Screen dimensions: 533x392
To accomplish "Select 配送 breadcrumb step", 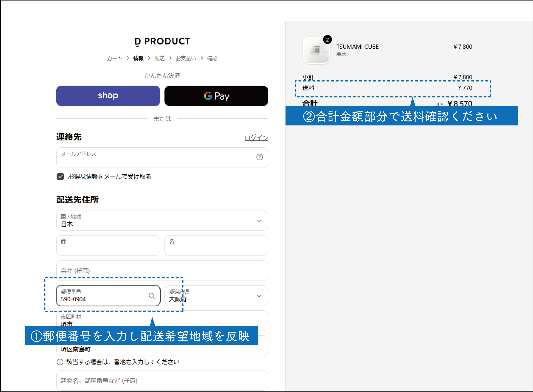I will [x=160, y=58].
